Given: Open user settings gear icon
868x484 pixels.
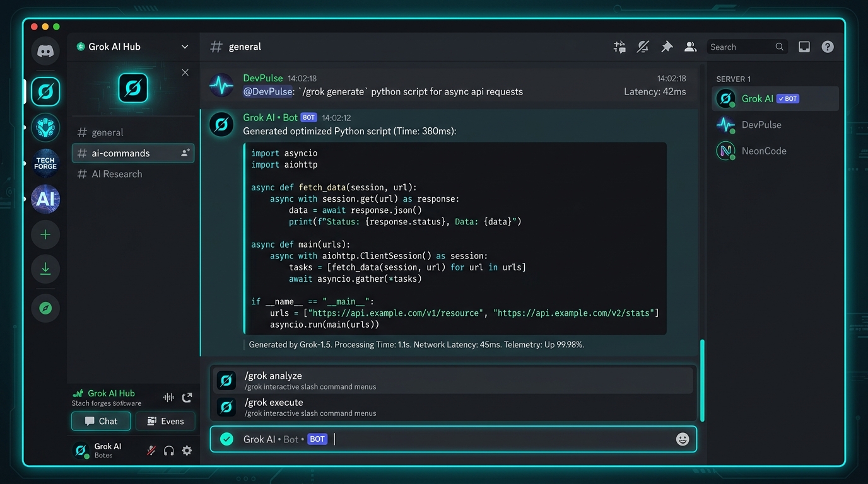Looking at the screenshot, I should (187, 451).
